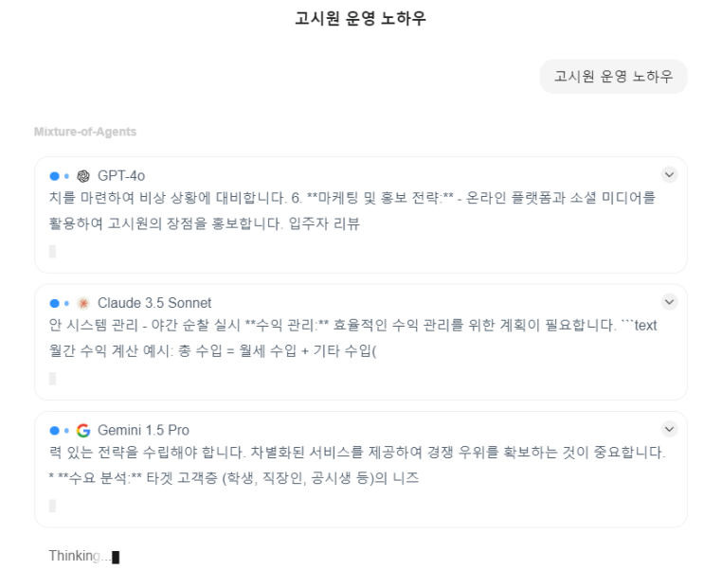This screenshot has width=704, height=588.
Task: Click the blue status dots in Gemini card
Action: point(58,430)
